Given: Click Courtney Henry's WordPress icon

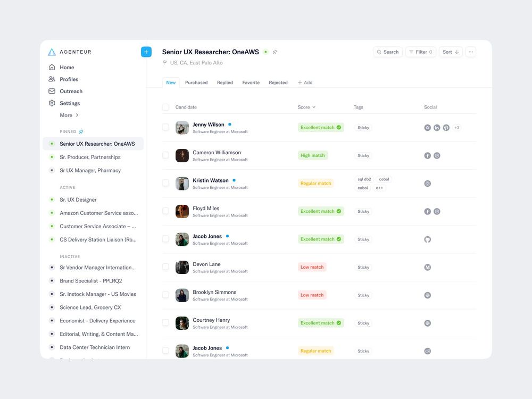Looking at the screenshot, I should (428, 323).
